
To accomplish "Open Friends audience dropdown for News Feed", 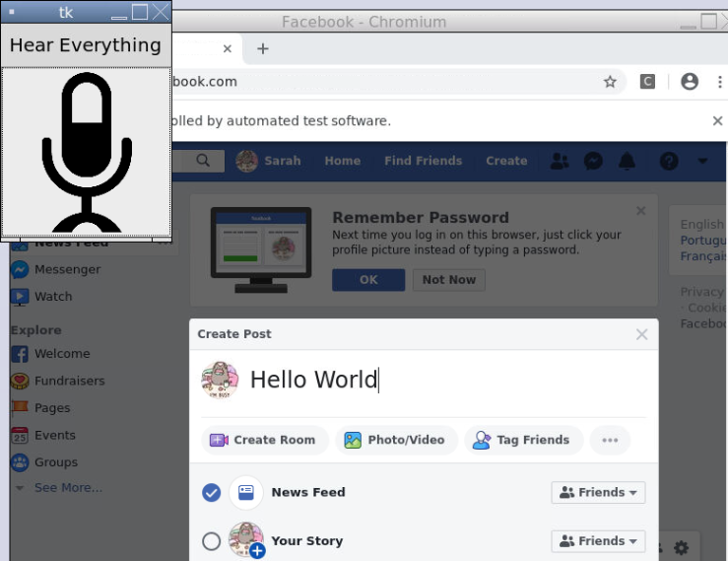I will (598, 493).
